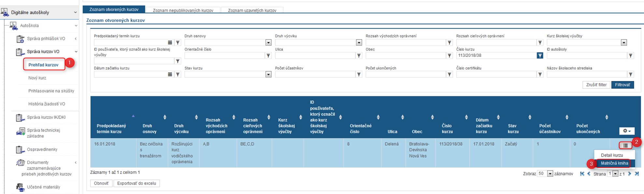The width and height of the screenshot is (644, 194).
Task: Expand the records-per-page dropdown showing 50
Action: [550, 174]
